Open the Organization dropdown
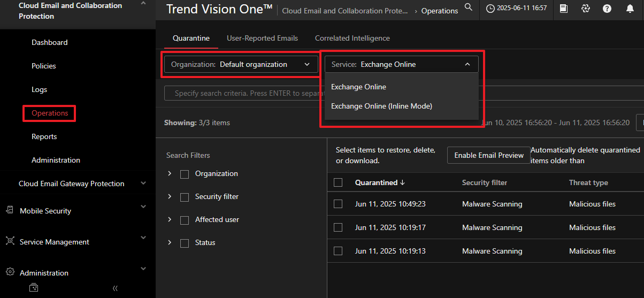The height and width of the screenshot is (298, 644). point(240,64)
